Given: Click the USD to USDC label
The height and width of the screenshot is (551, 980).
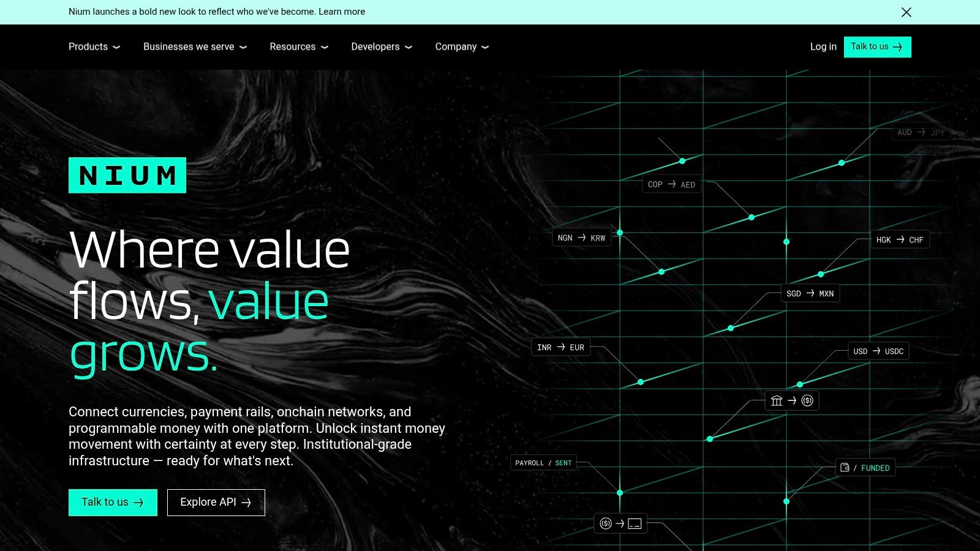Looking at the screenshot, I should click(x=878, y=351).
